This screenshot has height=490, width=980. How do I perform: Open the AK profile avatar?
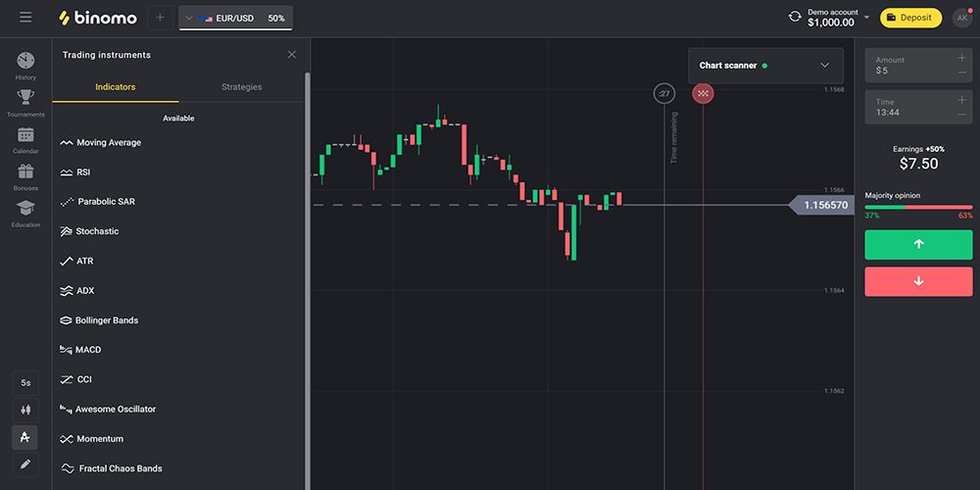point(962,18)
